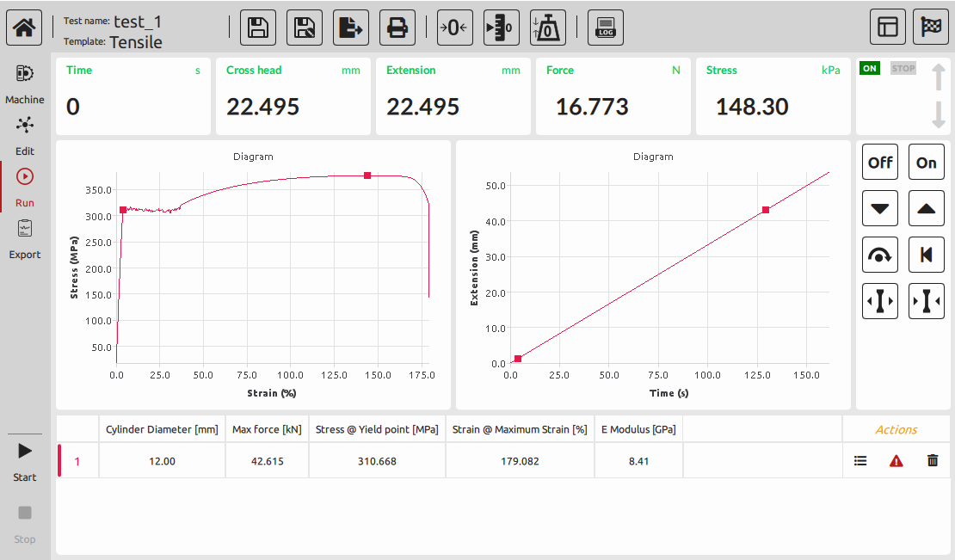Go to the Export section in the sidebar
The height and width of the screenshot is (560, 955).
point(25,239)
